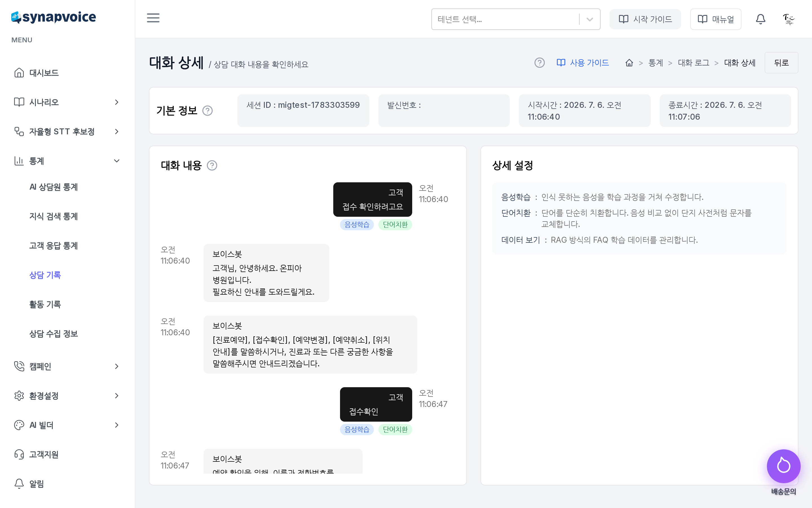Click 음성학습 tag under 접수 확인하려고요

[x=357, y=224]
